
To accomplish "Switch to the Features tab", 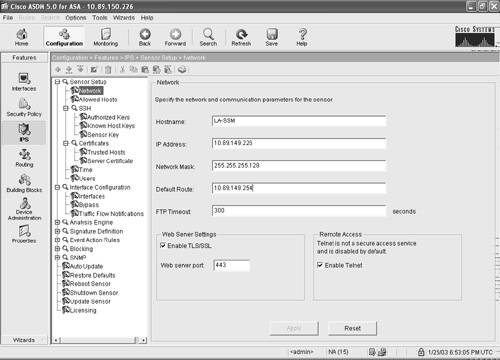I will click(24, 58).
